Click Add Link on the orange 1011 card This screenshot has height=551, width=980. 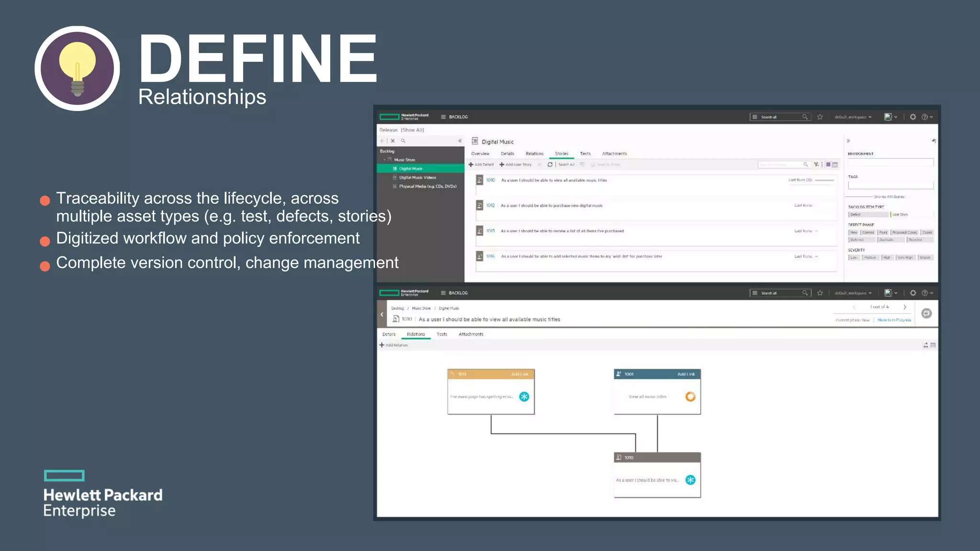[520, 375]
